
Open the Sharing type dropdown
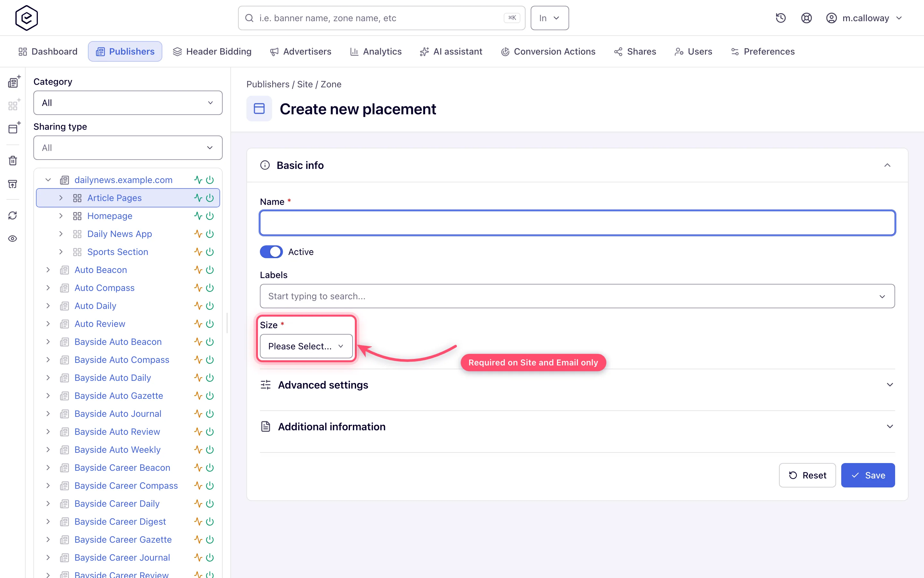pyautogui.click(x=128, y=148)
